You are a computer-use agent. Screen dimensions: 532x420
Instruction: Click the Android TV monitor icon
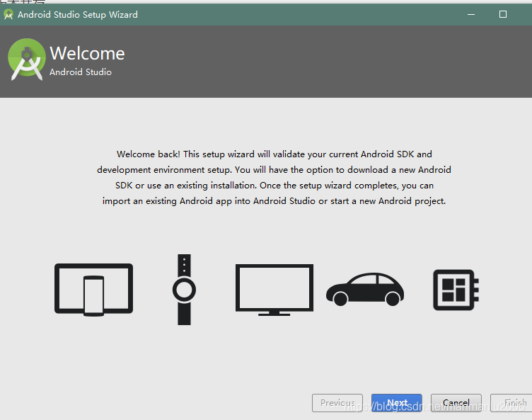click(x=274, y=290)
